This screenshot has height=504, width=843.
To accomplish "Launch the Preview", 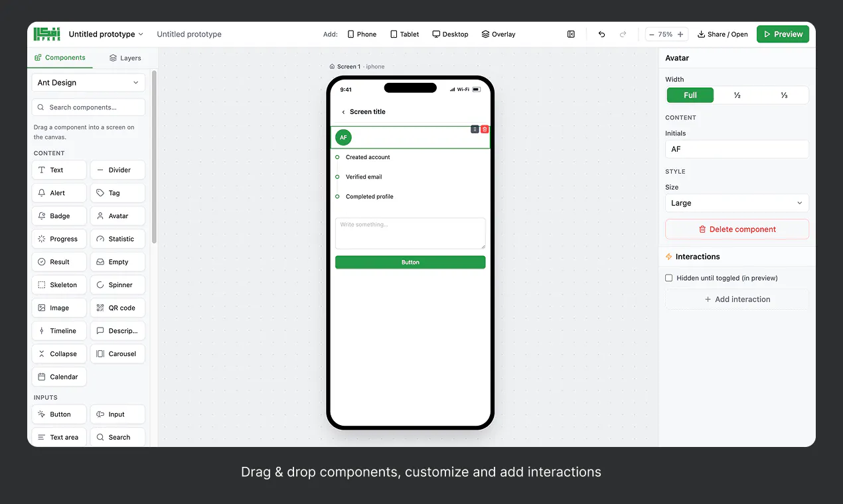I will (783, 34).
